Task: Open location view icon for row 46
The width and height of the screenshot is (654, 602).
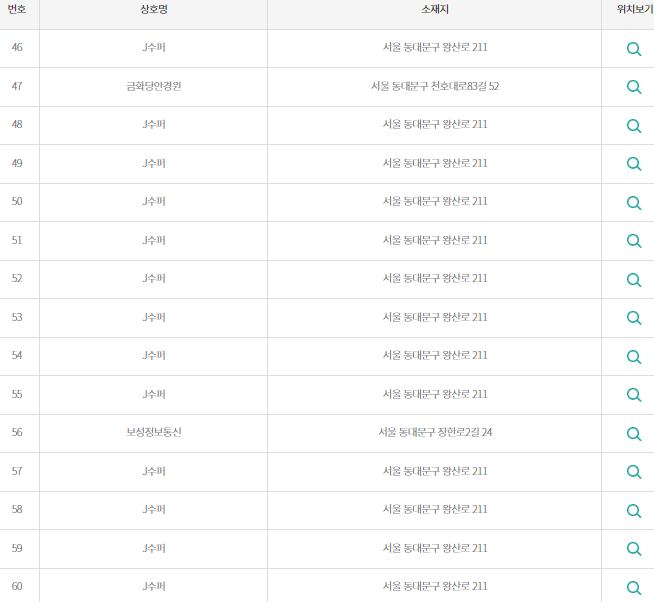Action: pyautogui.click(x=634, y=49)
